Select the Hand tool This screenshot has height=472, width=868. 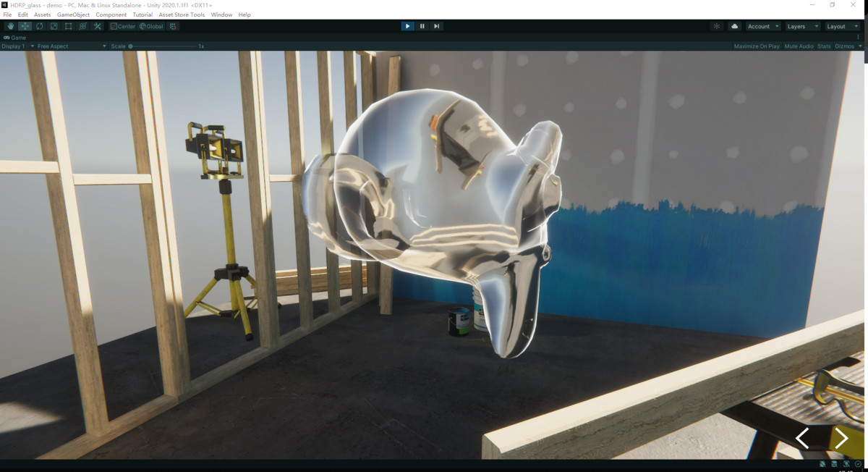pyautogui.click(x=10, y=26)
